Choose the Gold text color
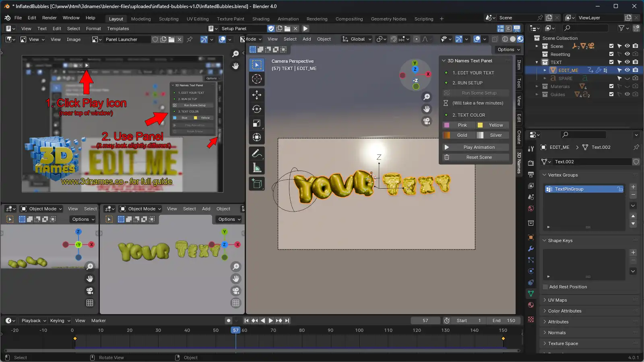This screenshot has height=362, width=644. pyautogui.click(x=459, y=135)
